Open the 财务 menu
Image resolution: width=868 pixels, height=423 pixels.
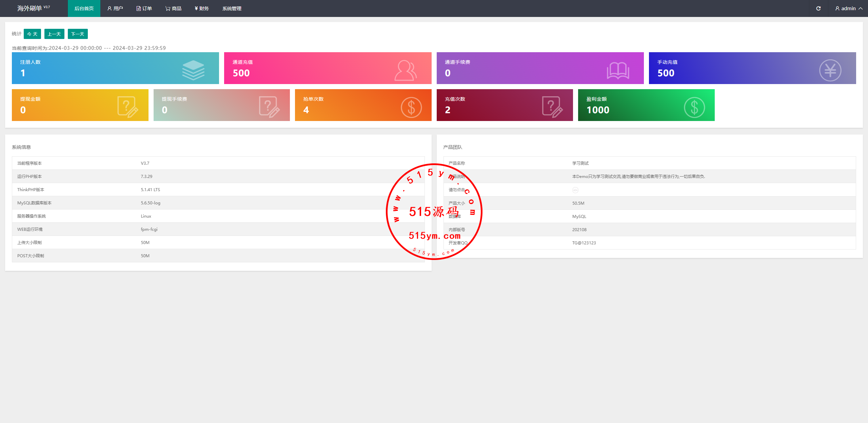point(202,8)
